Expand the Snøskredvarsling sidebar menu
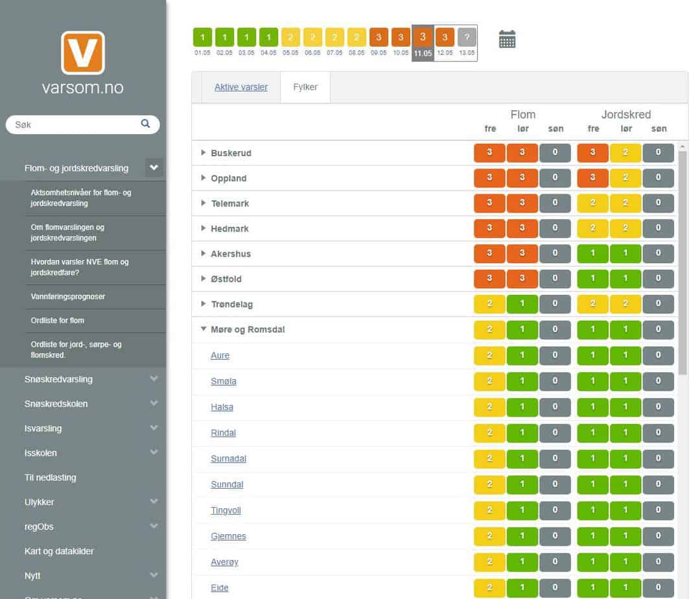The height and width of the screenshot is (599, 700). pos(154,379)
